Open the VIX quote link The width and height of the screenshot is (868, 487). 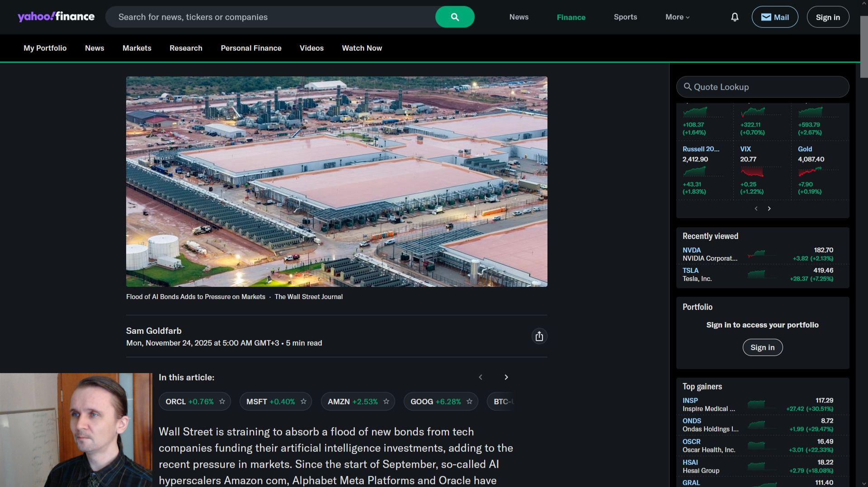coord(745,149)
